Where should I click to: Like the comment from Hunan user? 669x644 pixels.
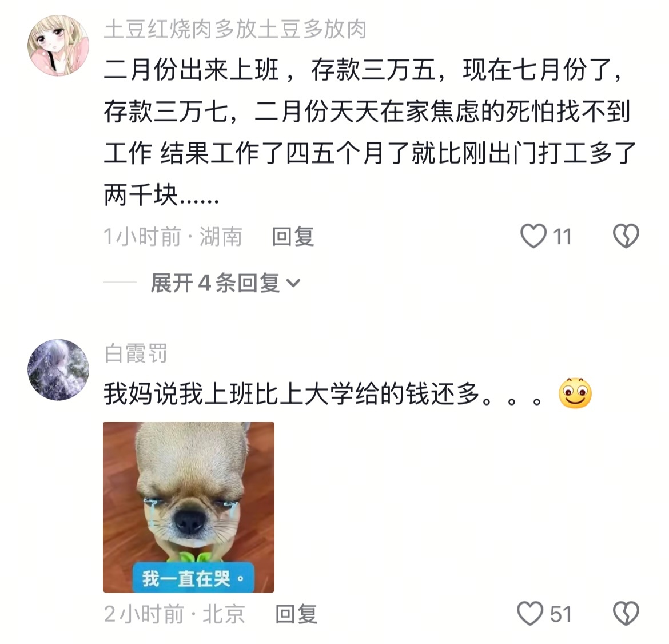click(533, 236)
